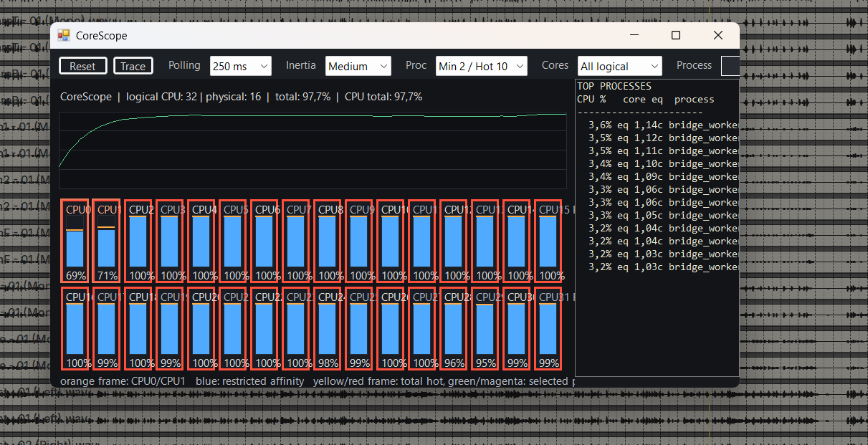Click the legend text about orange frame CPU0/CPU1

click(x=123, y=381)
